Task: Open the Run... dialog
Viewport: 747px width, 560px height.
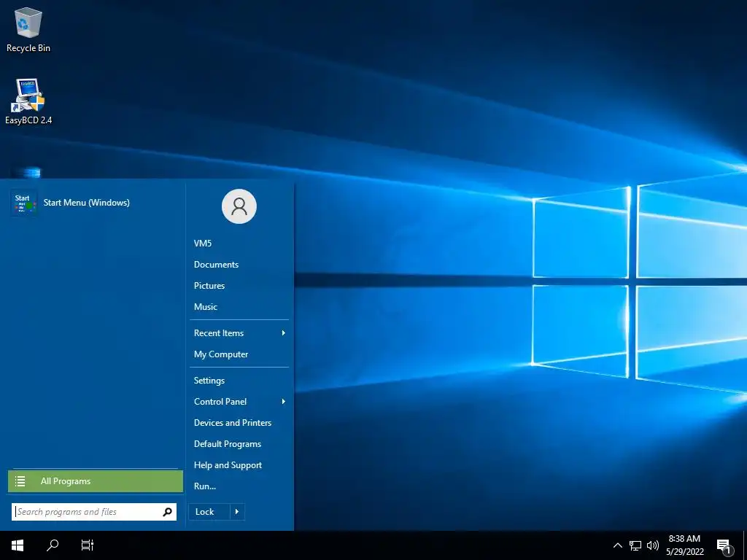Action: pyautogui.click(x=205, y=486)
